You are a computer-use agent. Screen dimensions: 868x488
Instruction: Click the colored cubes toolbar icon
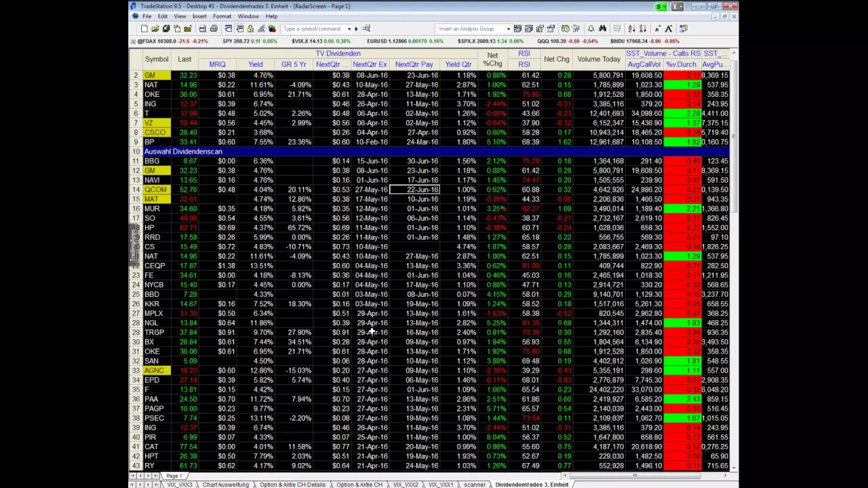point(272,28)
